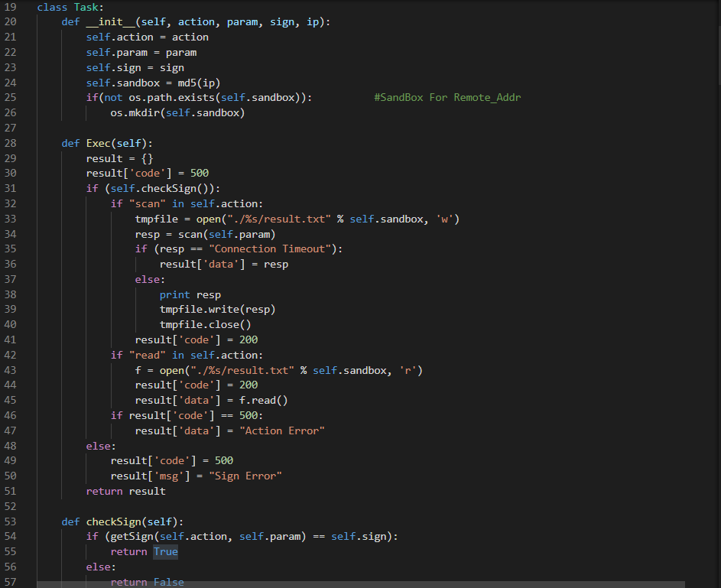Click the method name "checkSign" on line 53

[x=114, y=521]
